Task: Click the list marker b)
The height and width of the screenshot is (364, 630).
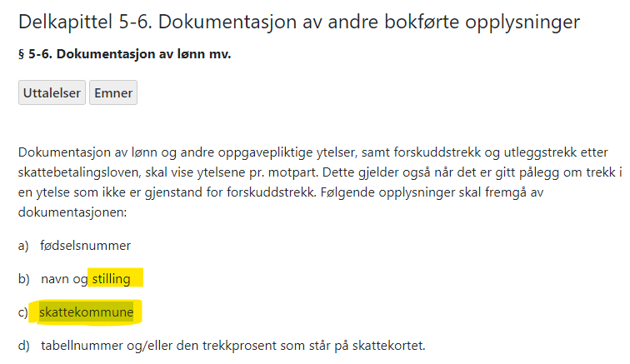Action: point(23,279)
